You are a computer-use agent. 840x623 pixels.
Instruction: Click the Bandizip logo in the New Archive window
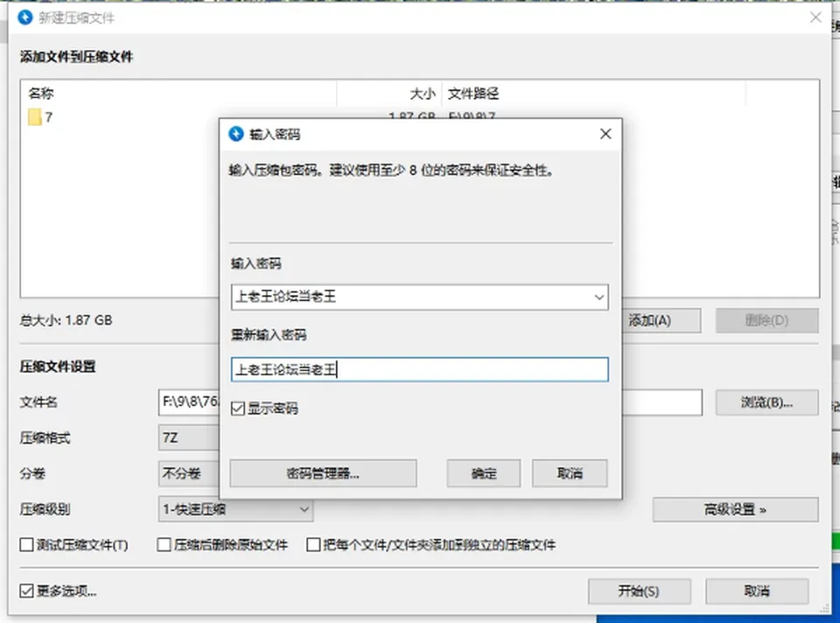point(25,17)
